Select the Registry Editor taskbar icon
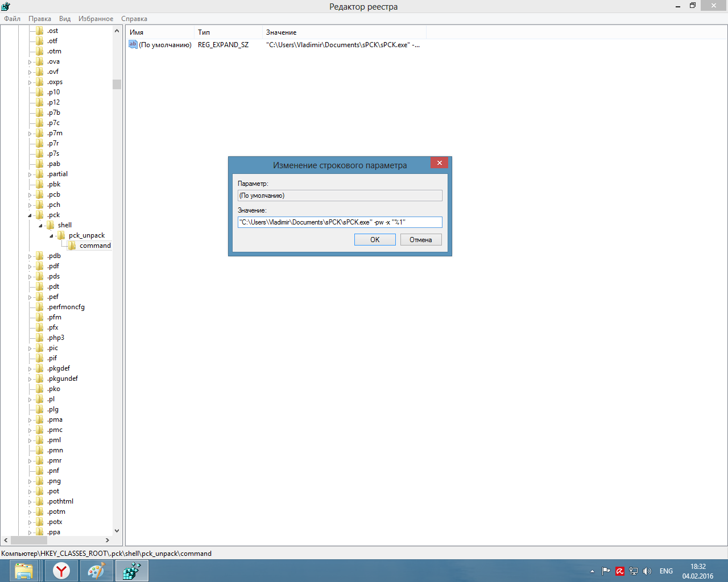The width and height of the screenshot is (728, 582). pyautogui.click(x=132, y=571)
